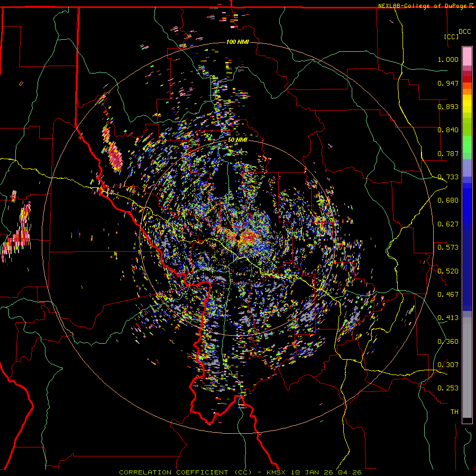This screenshot has height=476, width=476.
Task: Select the 0.573 scale value
Action: pos(448,248)
